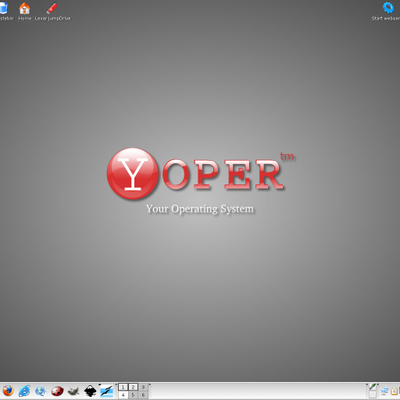
Task: Launch Inkscape from the panel
Action: (x=90, y=391)
